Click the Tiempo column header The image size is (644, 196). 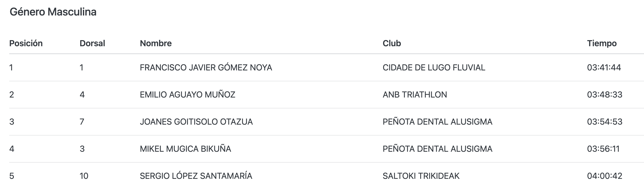pos(602,43)
